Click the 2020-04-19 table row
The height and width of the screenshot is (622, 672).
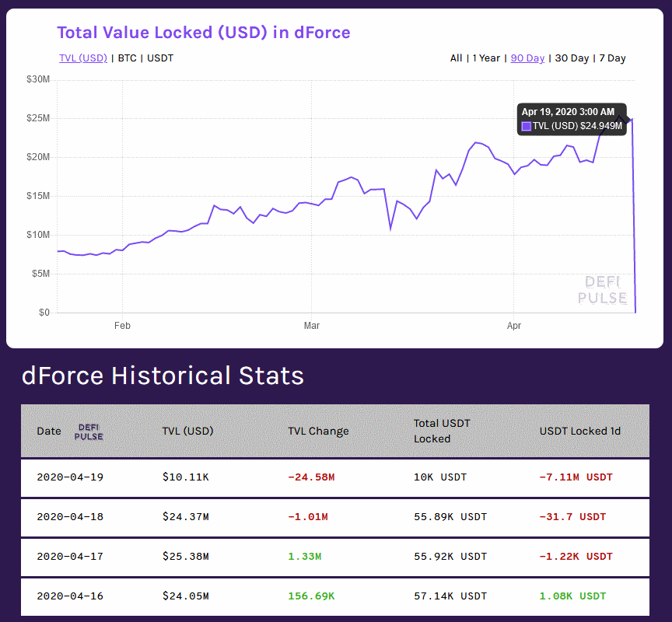(x=335, y=477)
